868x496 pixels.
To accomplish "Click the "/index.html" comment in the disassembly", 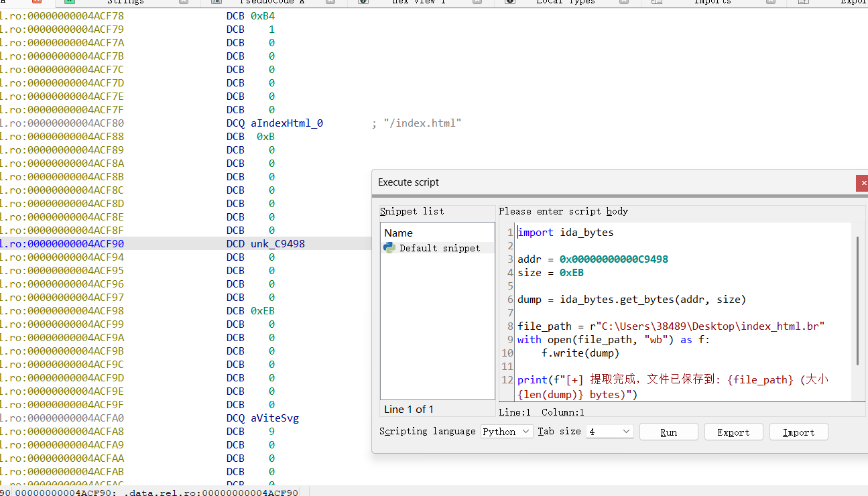I will pyautogui.click(x=423, y=123).
